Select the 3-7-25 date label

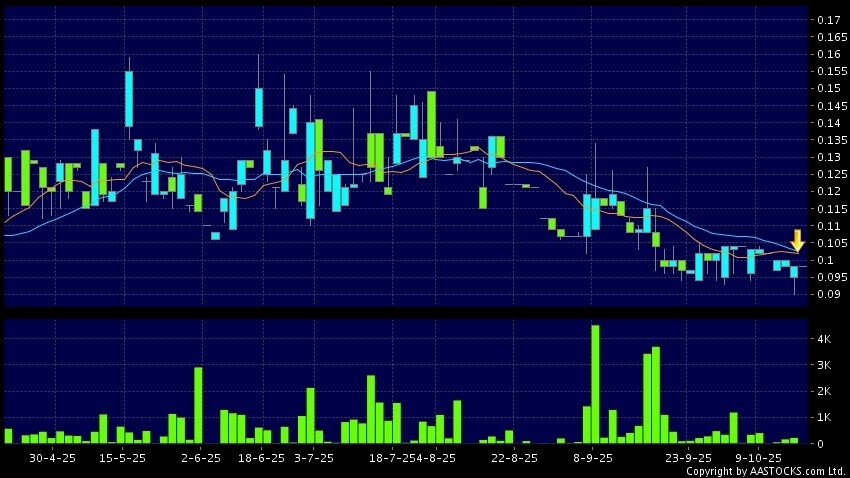314,457
